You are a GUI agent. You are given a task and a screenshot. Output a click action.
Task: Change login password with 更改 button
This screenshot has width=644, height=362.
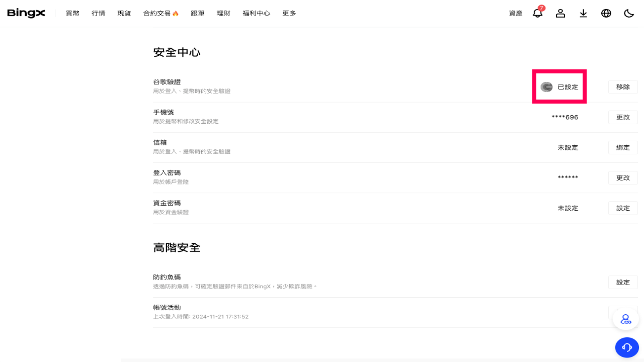[x=623, y=177]
